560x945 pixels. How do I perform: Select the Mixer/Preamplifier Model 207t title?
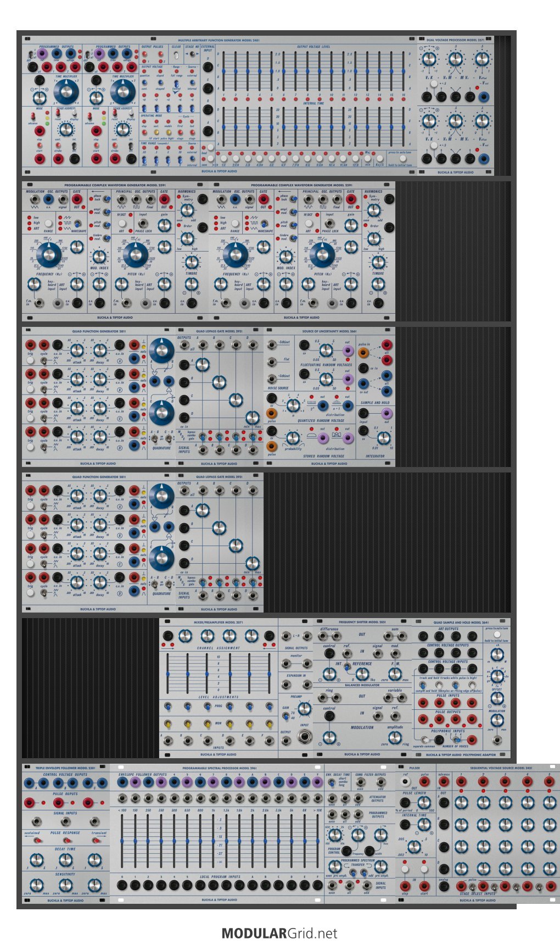tap(219, 622)
